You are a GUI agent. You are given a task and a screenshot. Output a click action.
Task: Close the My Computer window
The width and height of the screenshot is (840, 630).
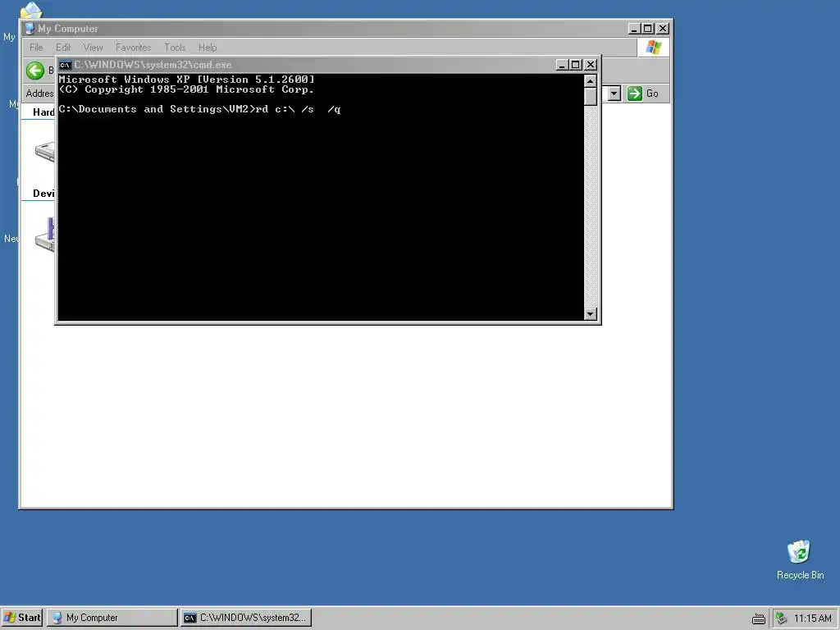(663, 29)
